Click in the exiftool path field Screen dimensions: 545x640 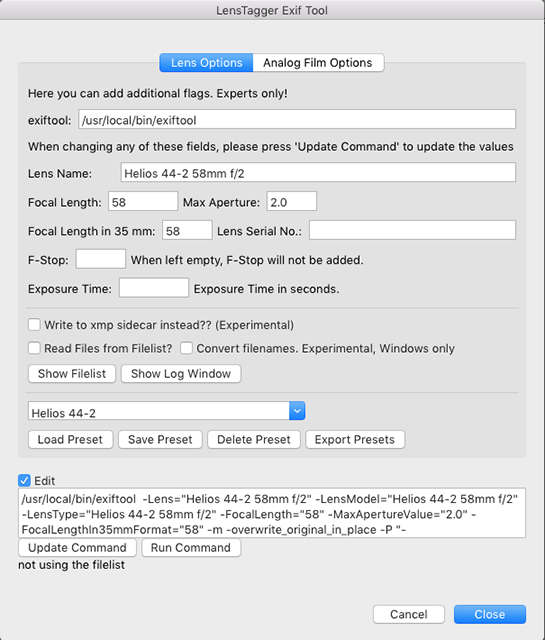pyautogui.click(x=297, y=119)
